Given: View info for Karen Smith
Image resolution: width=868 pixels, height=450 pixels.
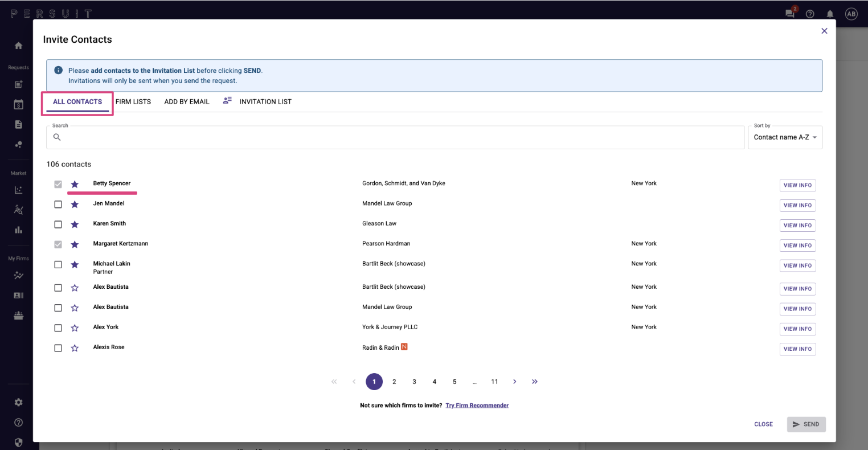Looking at the screenshot, I should (x=797, y=225).
